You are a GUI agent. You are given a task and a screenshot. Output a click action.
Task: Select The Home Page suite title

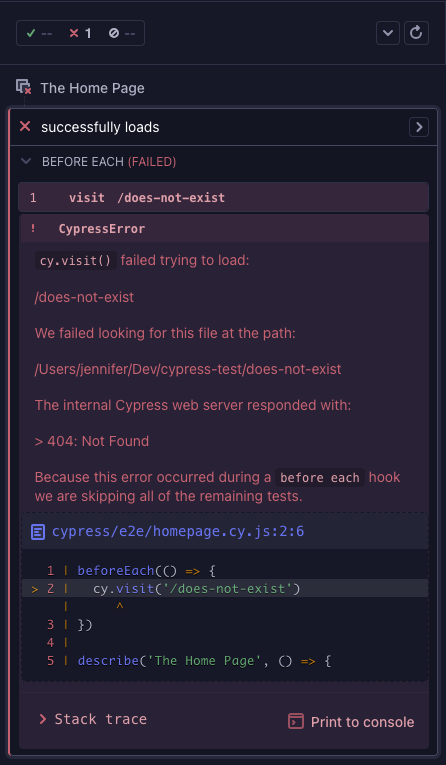tap(92, 88)
